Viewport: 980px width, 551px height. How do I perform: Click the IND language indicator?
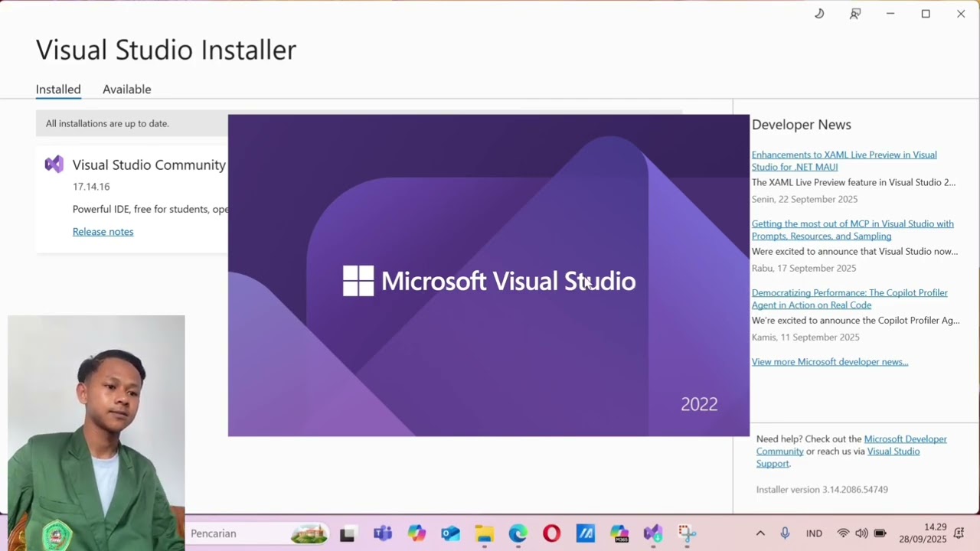click(x=814, y=533)
